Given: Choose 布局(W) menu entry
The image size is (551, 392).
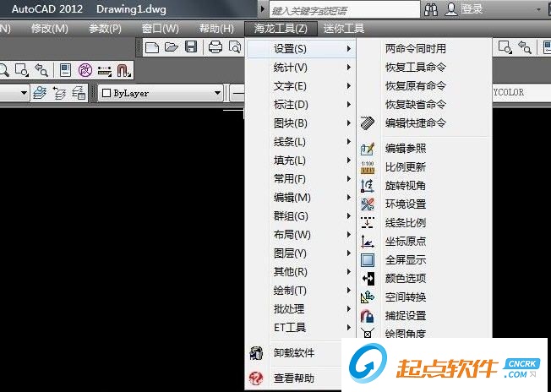Looking at the screenshot, I should coord(301,235).
